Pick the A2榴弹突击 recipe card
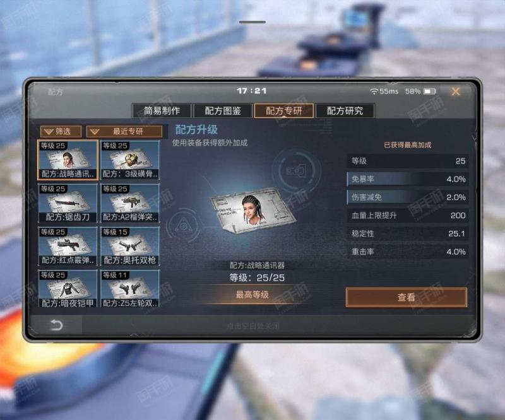Viewport: 505px width, 420px height. pyautogui.click(x=130, y=203)
